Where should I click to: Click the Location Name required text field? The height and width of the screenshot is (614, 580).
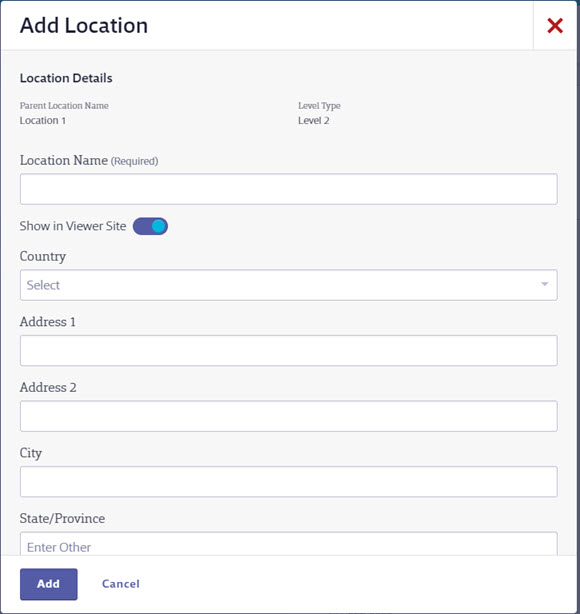289,189
